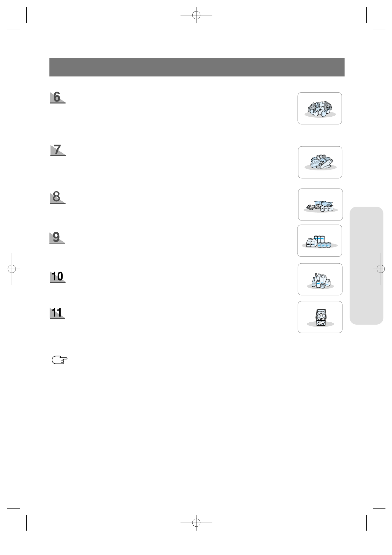Click the fruit pile illustration
The image size is (392, 555).
320,108
